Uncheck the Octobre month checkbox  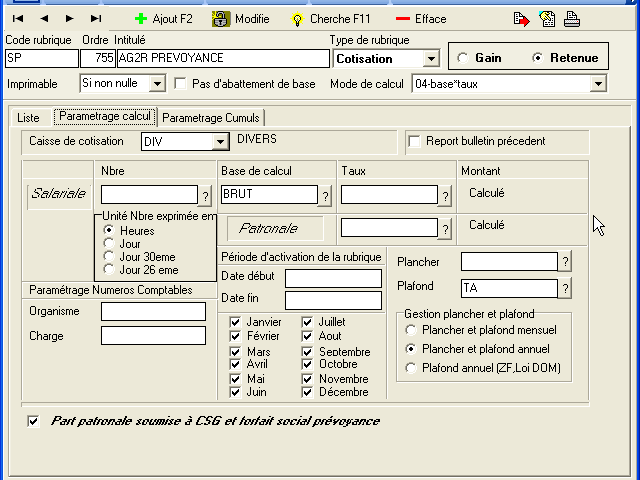point(307,364)
